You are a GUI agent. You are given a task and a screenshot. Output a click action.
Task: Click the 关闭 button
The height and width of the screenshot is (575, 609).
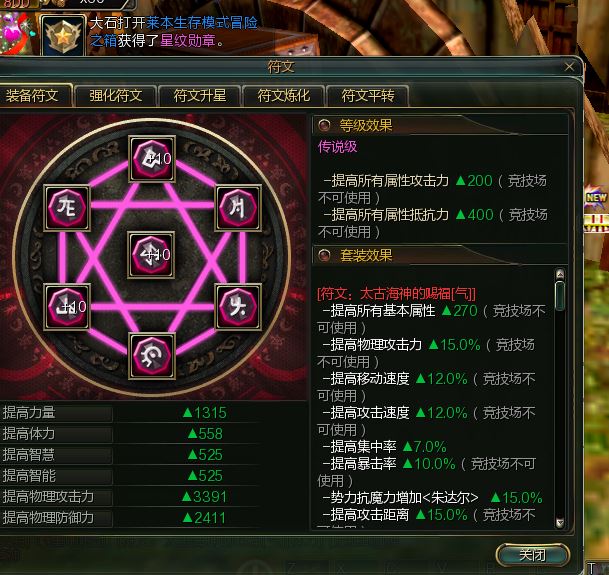(532, 555)
